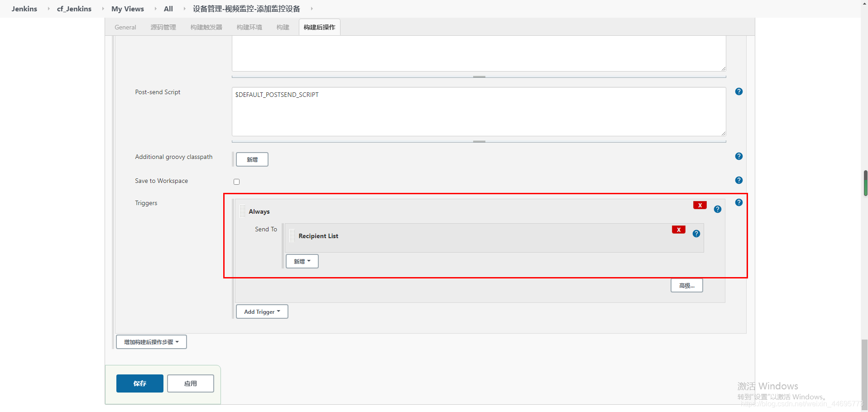Expand breadcrumb arrow after My Views

tap(155, 9)
